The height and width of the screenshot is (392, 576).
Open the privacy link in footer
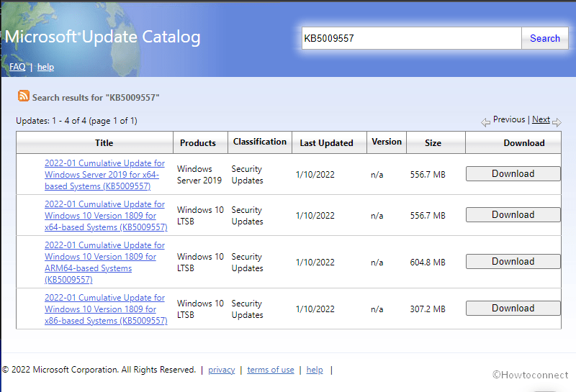222,370
